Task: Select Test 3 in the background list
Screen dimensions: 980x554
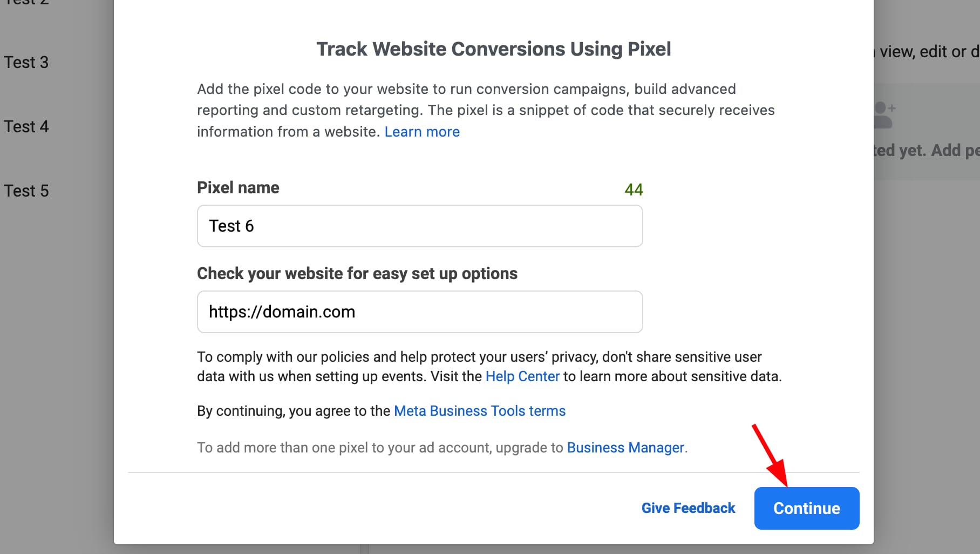Action: click(x=26, y=63)
